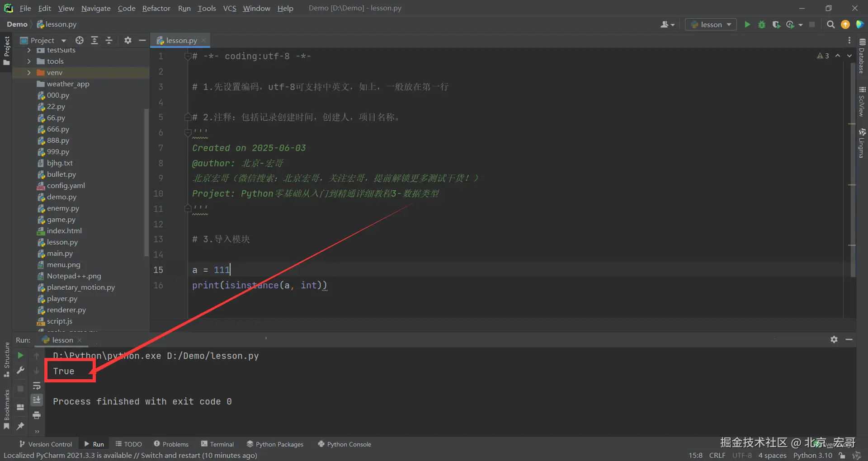This screenshot has width=868, height=461.
Task: Open the Lingma side panel
Action: (x=862, y=143)
